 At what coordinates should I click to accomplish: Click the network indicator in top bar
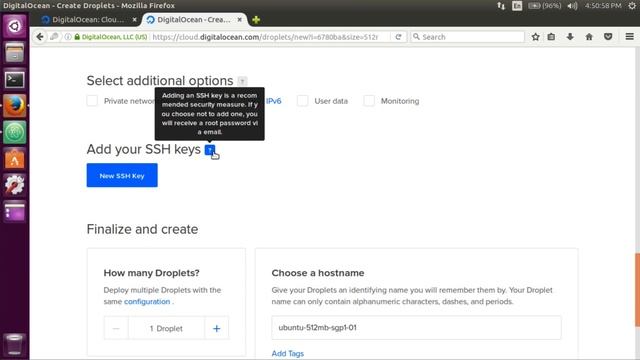501,6
